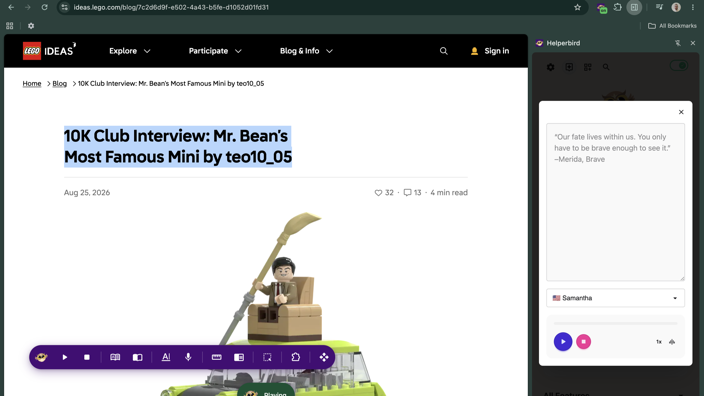
Task: Click the Helperbird shield-plus icon
Action: (569, 67)
